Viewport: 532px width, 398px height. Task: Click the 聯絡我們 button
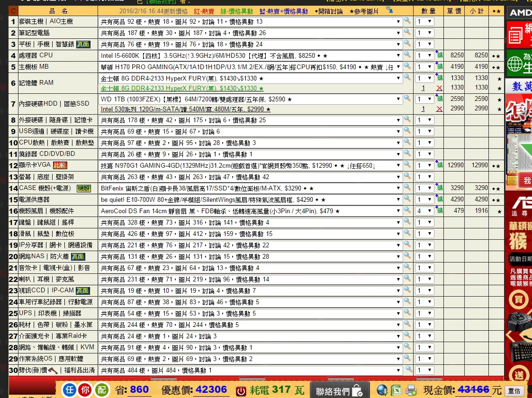(x=340, y=391)
